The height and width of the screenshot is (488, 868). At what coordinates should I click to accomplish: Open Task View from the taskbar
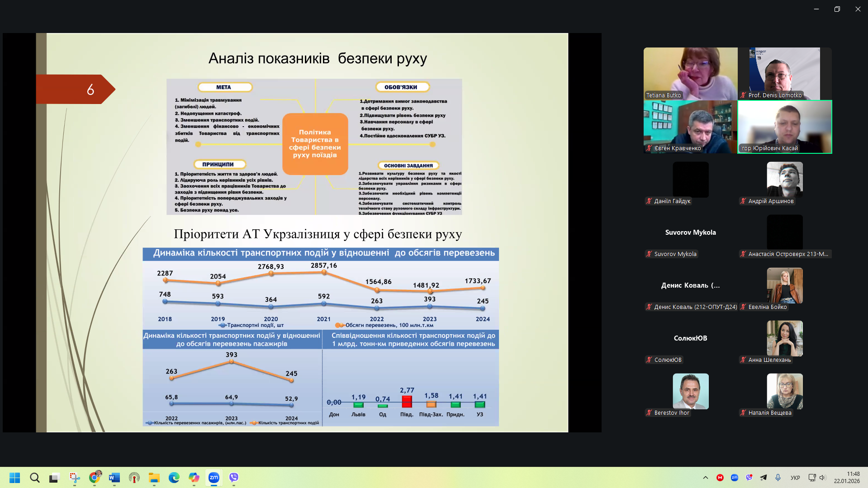(55, 478)
